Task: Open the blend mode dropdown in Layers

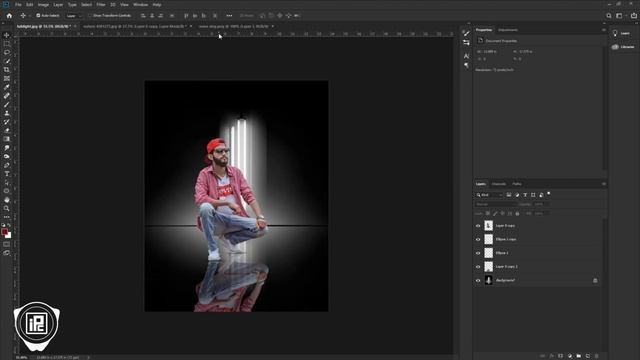Action: (496, 204)
